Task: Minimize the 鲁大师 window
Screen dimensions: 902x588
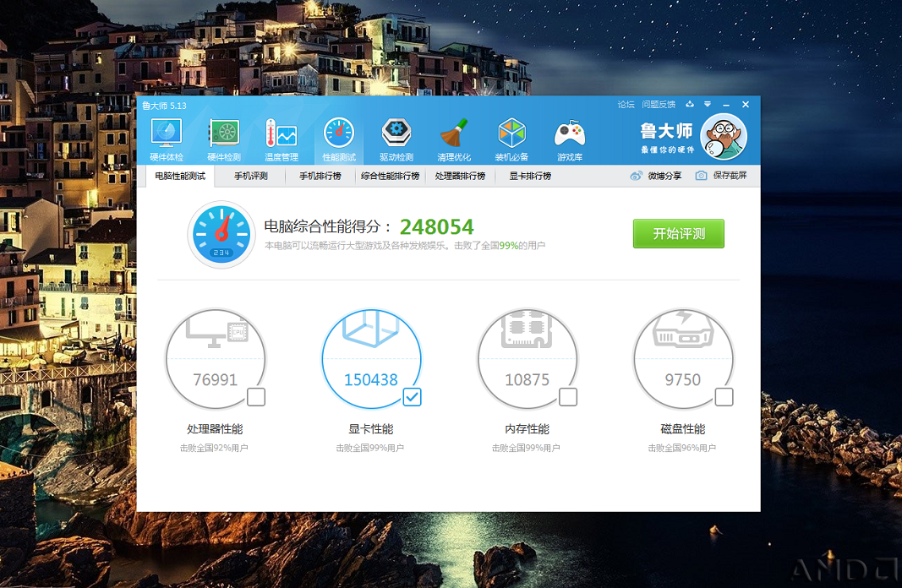Action: pos(726,105)
